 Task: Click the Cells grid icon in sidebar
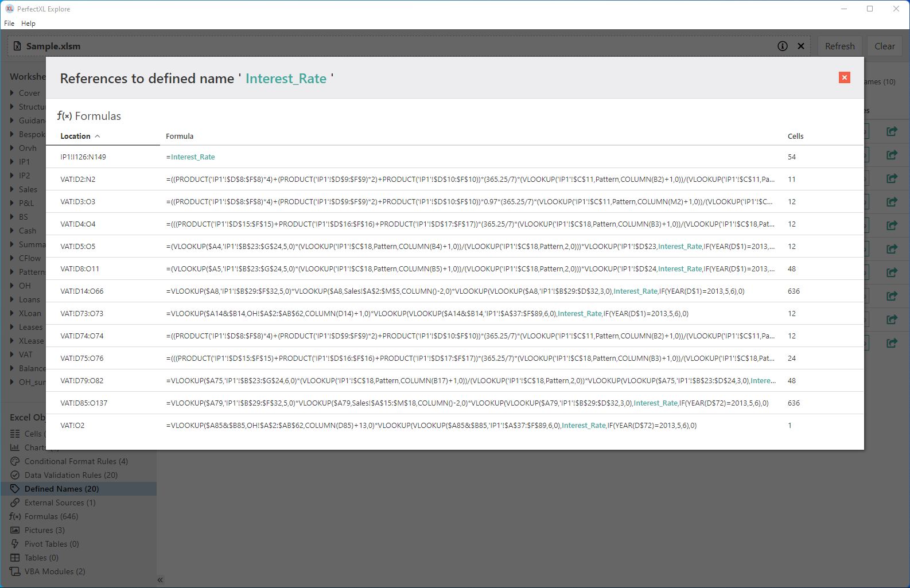click(x=15, y=434)
